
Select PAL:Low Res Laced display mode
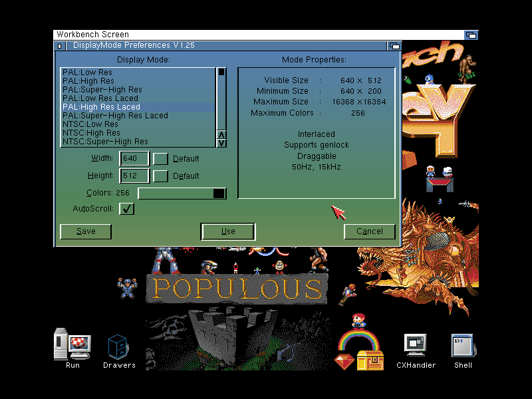[138, 98]
